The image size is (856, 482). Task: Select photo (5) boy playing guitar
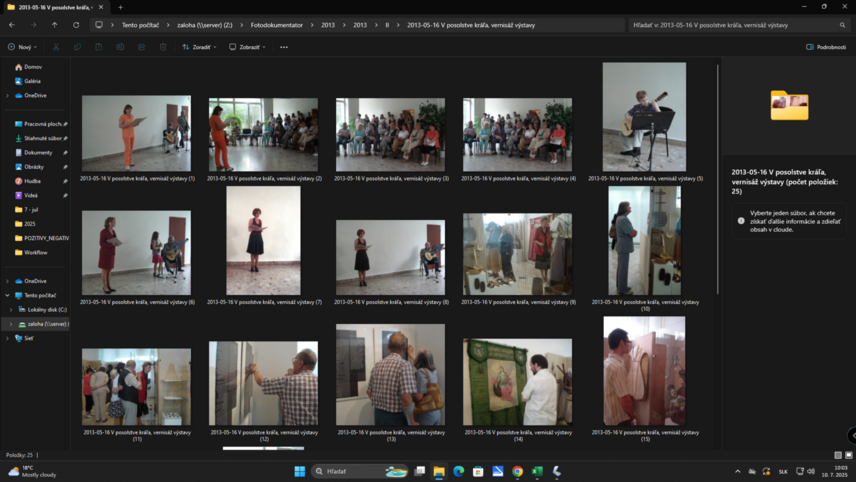click(645, 117)
